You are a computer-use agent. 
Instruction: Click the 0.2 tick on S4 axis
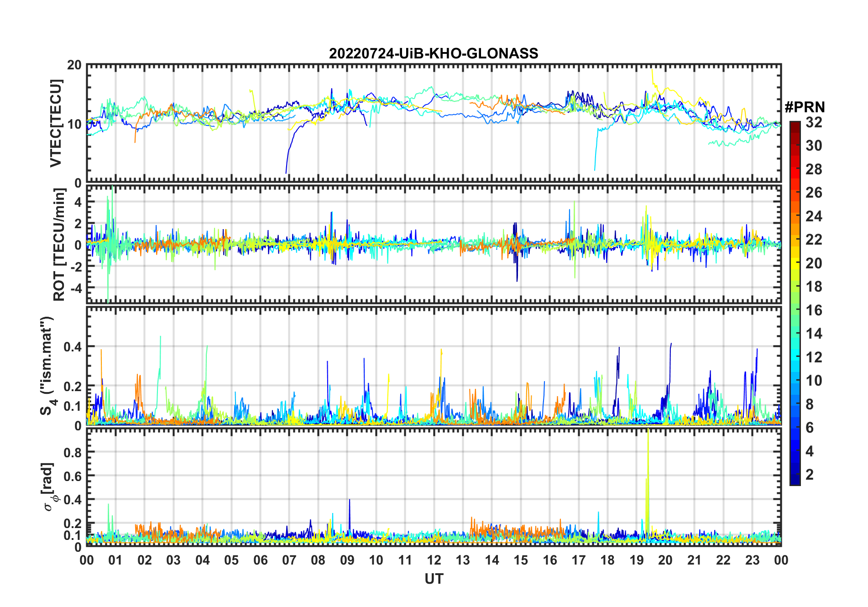click(73, 386)
